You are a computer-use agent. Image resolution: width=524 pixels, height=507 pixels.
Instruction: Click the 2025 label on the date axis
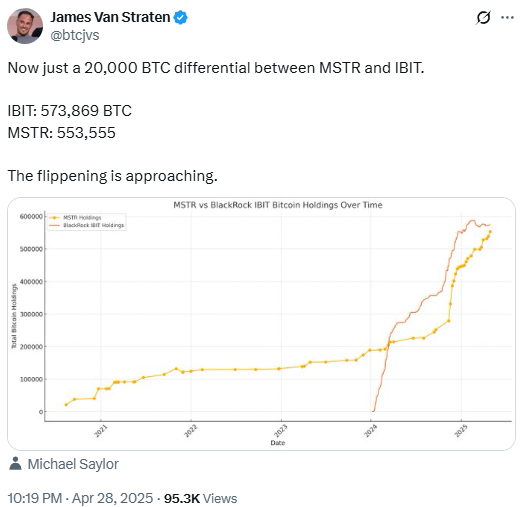461,430
